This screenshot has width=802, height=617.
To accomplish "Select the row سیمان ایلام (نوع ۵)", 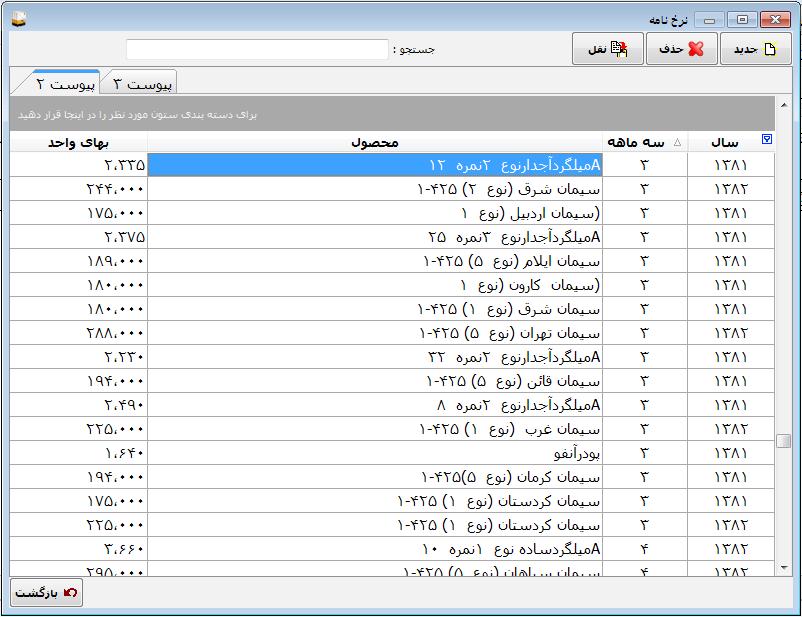I will [392, 261].
